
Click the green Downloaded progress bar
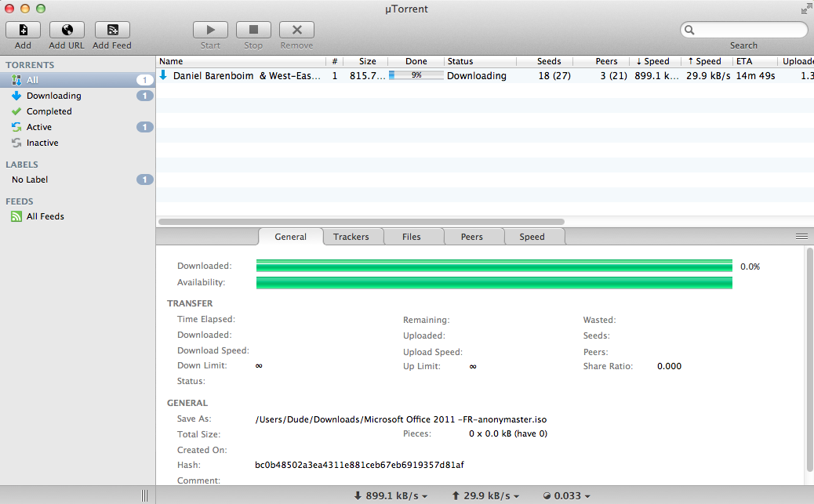494,266
